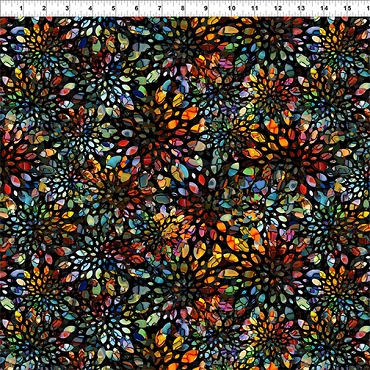The height and width of the screenshot is (370, 370).
Task: Select ruler number 6
Action: (x=137, y=8)
